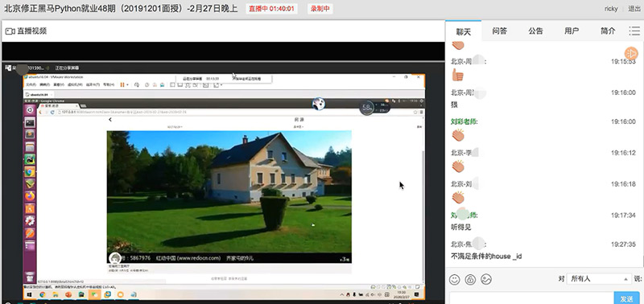Click the PowerPoint icon on the Windows taskbar
This screenshot has height=304, width=644.
coord(68,294)
